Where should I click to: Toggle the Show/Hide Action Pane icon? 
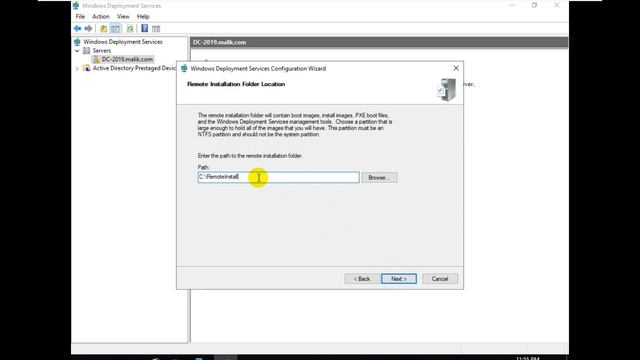click(x=156, y=29)
